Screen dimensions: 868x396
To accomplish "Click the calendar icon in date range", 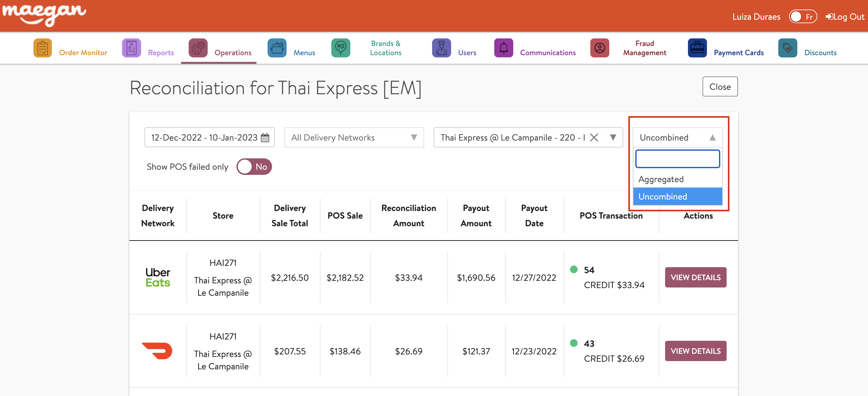I will click(265, 138).
